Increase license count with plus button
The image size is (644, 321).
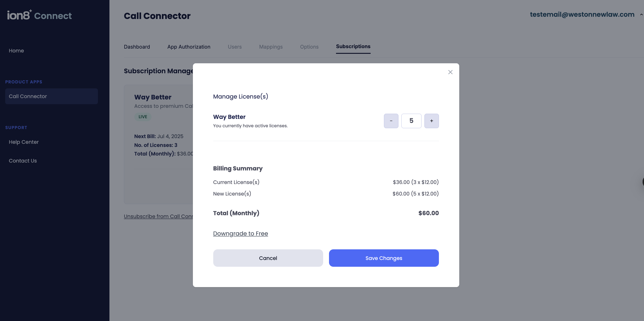pos(431,121)
